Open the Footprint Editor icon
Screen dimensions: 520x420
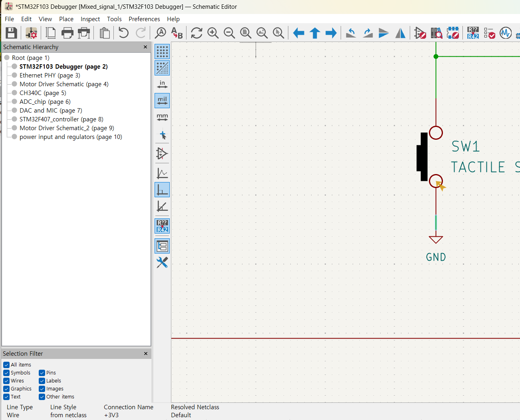point(453,33)
